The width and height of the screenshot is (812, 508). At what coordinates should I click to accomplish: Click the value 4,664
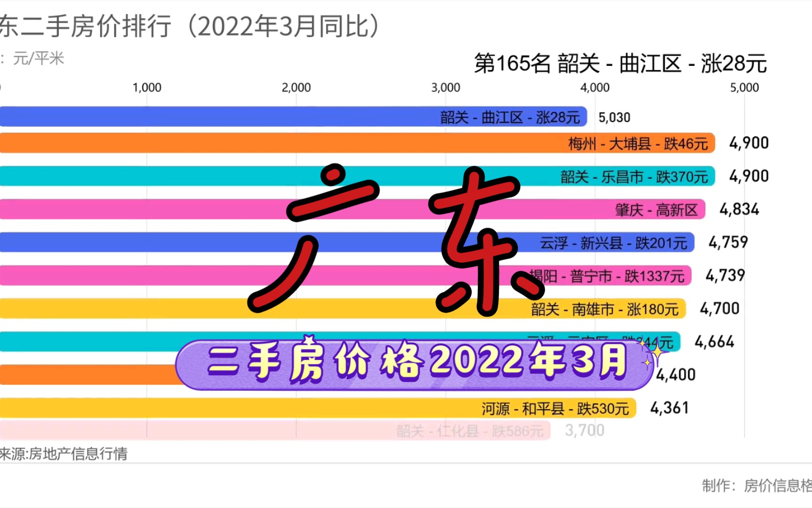[x=714, y=342]
